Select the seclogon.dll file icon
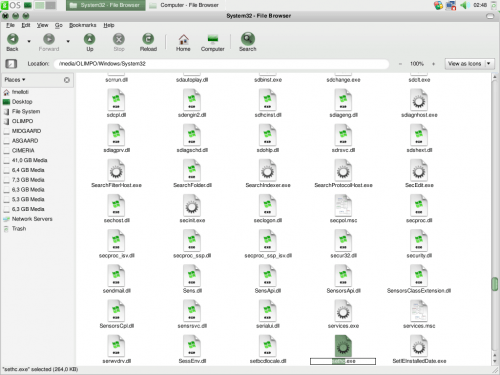Viewport: 500px width, 375px height. click(x=267, y=205)
